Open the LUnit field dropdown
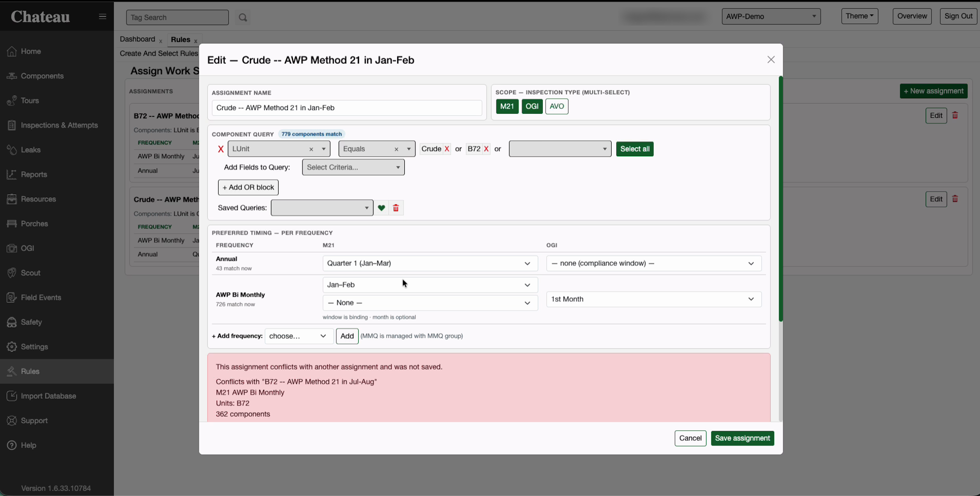Viewport: 980px width, 496px height. pos(279,149)
